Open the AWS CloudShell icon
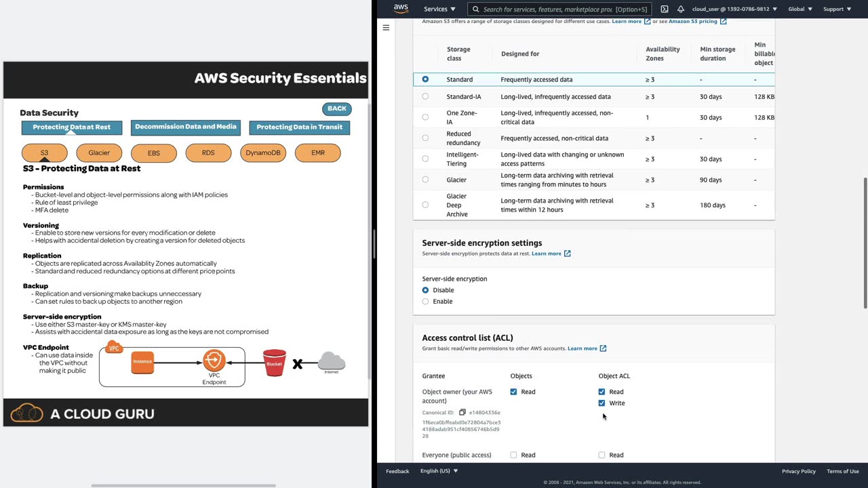The width and height of the screenshot is (868, 488). coord(665,9)
